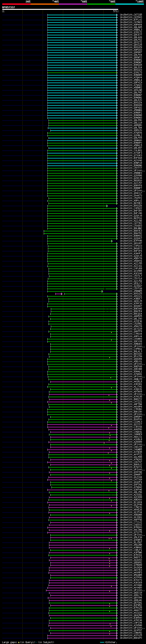Select last hit label UniRef100_B6K1P0
The image size is (146, 644).
tap(131, 638)
